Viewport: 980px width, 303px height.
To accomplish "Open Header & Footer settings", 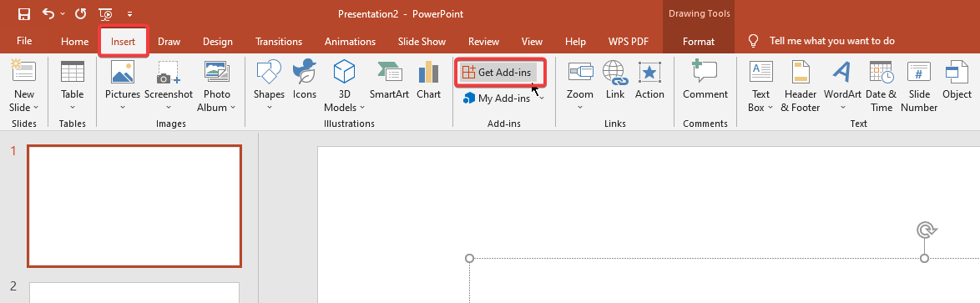I will [801, 86].
